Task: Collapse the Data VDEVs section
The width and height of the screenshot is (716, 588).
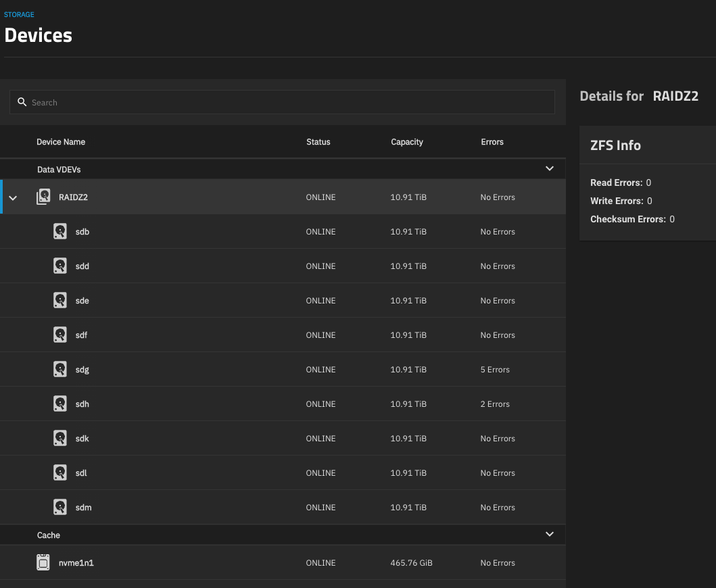Action: click(x=549, y=168)
